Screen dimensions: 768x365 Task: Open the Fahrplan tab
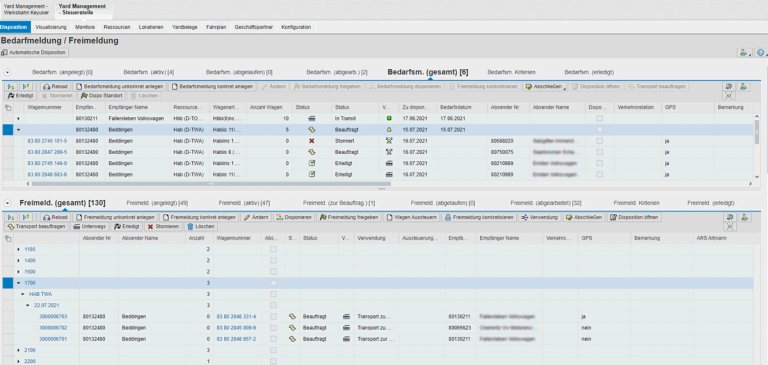[216, 27]
